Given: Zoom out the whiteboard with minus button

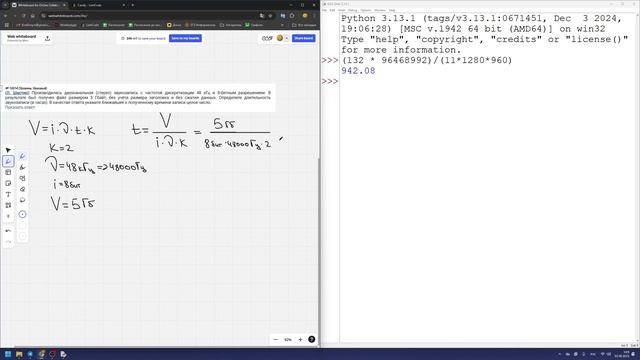Looking at the screenshot, I should 276,340.
